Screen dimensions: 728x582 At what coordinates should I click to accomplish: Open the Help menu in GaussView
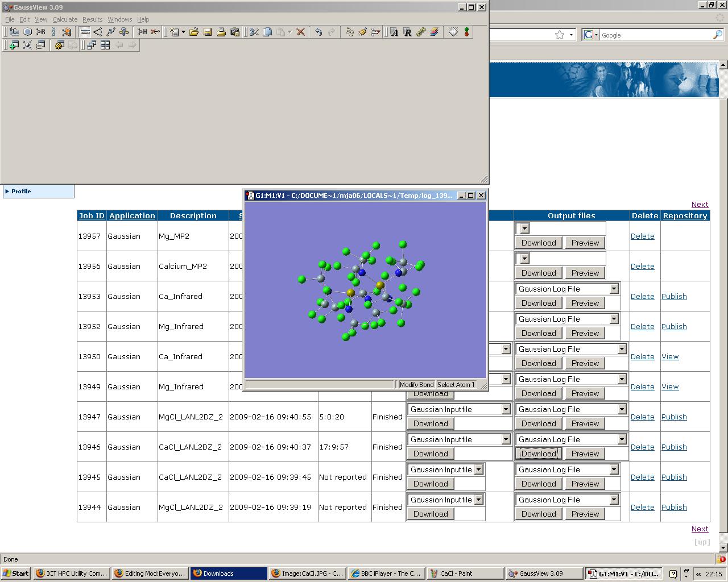click(x=143, y=19)
